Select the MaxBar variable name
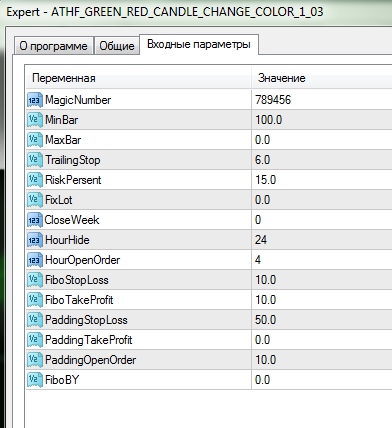Image resolution: width=392 pixels, height=428 pixels. pos(63,140)
